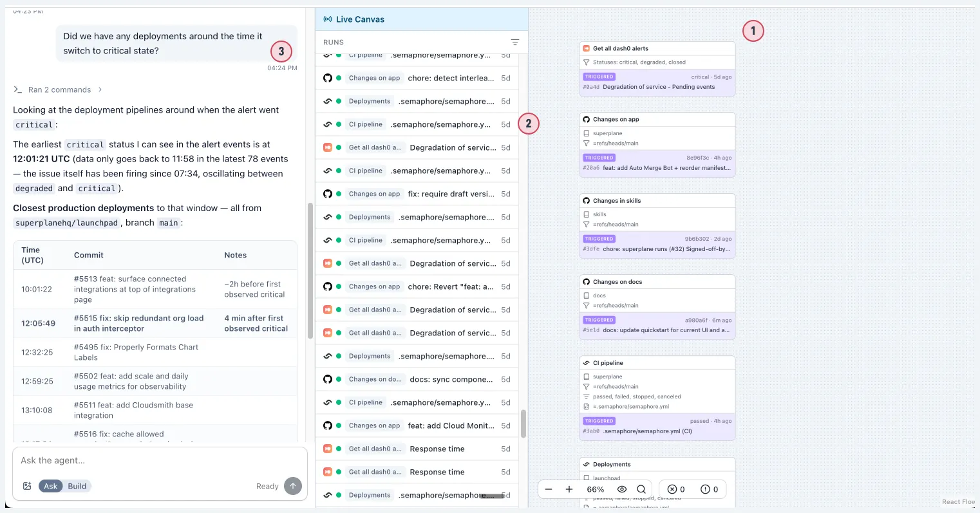Click the terminal icon beside 'Ran 2 commands'
This screenshot has height=513, width=980.
18,89
